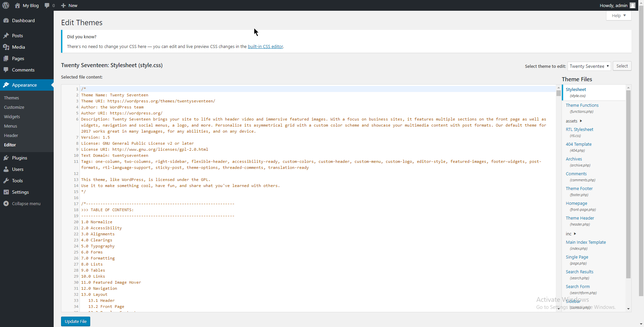This screenshot has width=644, height=327.
Task: Open the My Blog home icon
Action: point(17,5)
